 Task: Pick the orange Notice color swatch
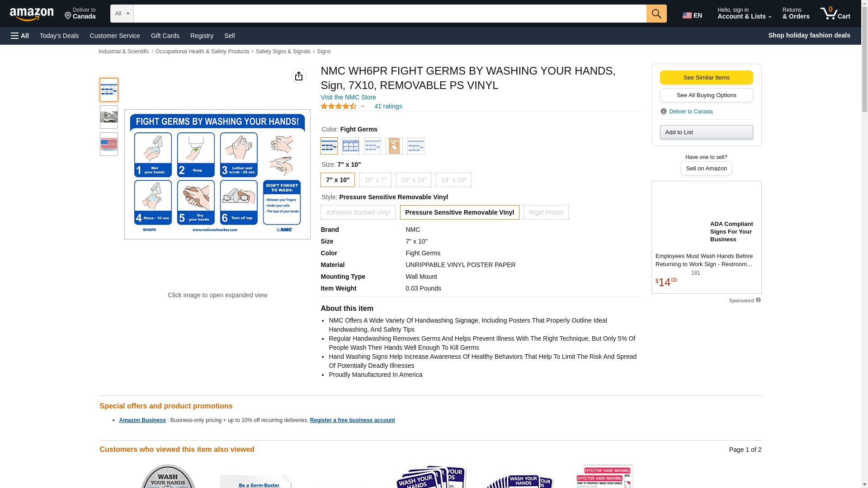click(394, 146)
